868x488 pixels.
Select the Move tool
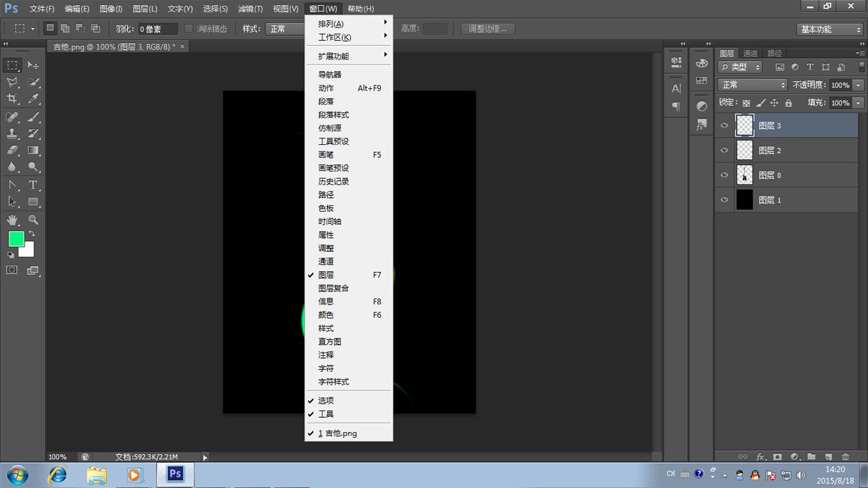33,65
